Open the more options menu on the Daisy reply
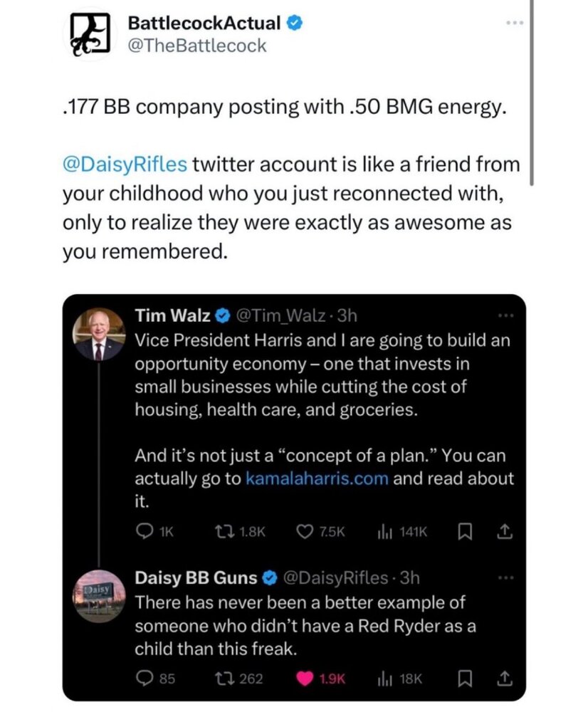Viewport: 588px width, 712px height. click(x=505, y=577)
